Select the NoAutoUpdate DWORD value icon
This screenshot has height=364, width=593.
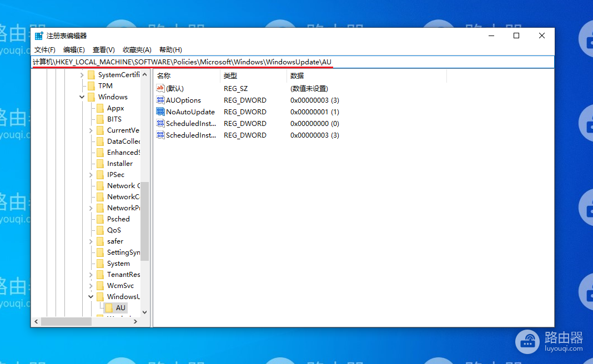[x=160, y=112]
